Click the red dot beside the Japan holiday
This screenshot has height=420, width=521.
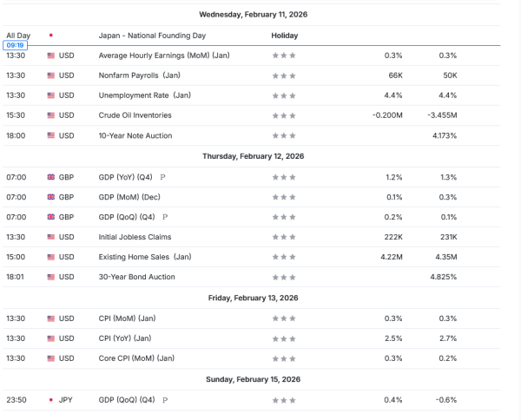[x=50, y=36]
